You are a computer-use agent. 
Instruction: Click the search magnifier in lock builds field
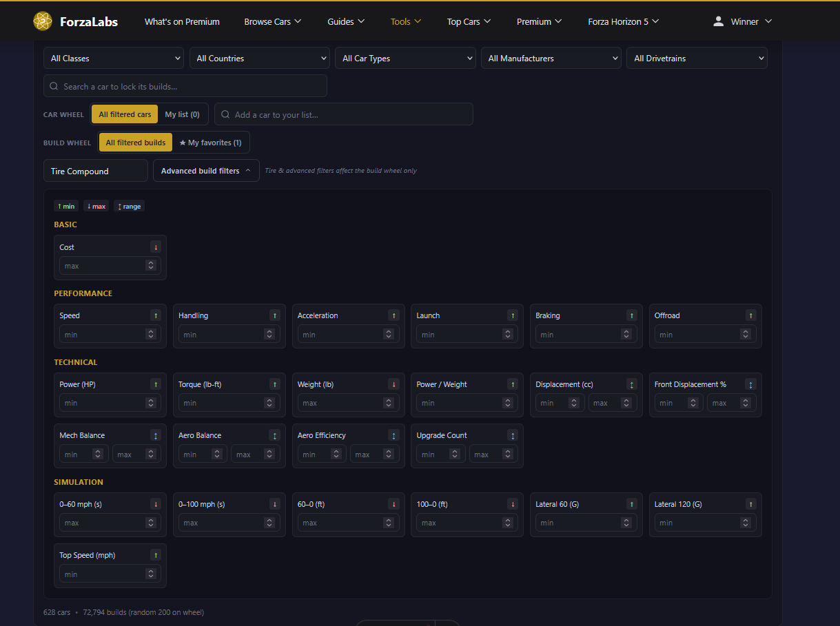54,86
